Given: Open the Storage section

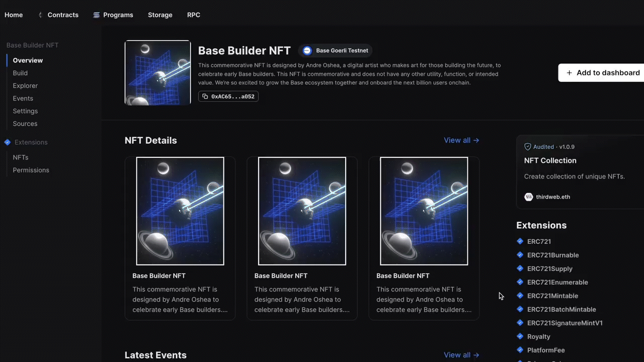Looking at the screenshot, I should 160,15.
